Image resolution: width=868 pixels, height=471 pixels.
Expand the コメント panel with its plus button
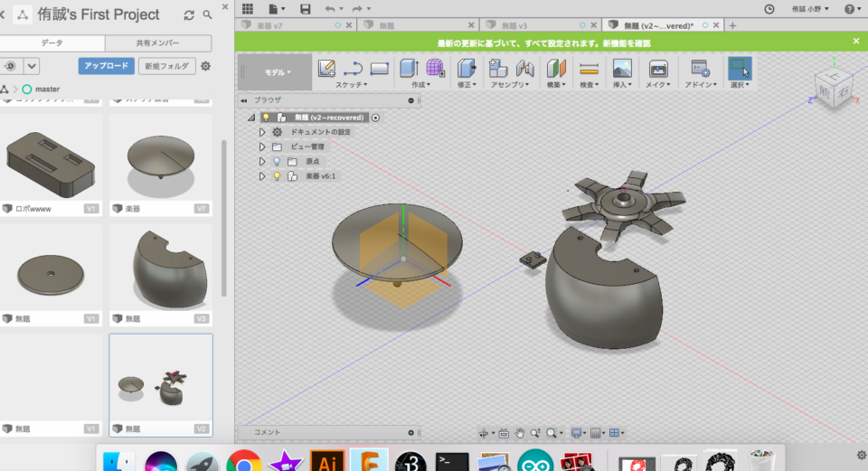coord(410,433)
